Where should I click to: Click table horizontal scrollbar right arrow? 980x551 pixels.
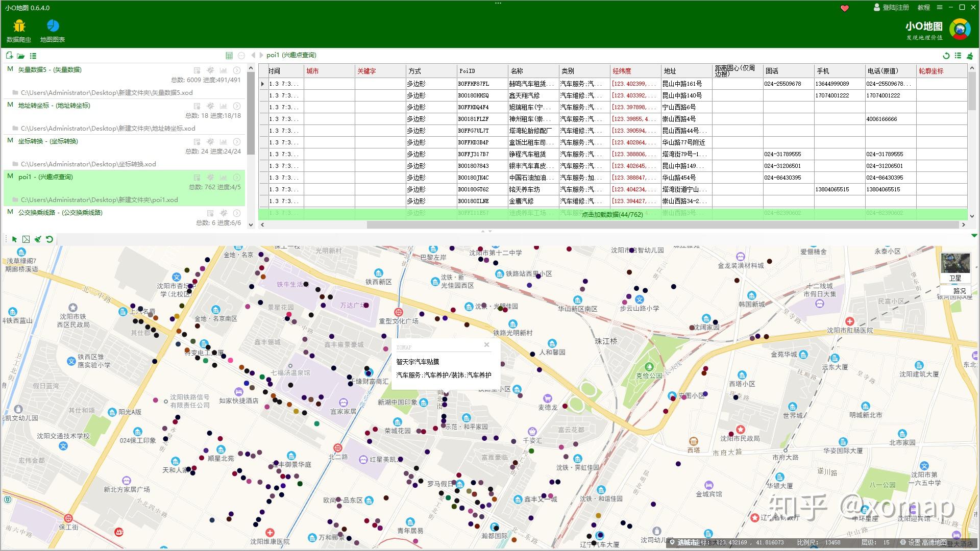[x=964, y=224]
